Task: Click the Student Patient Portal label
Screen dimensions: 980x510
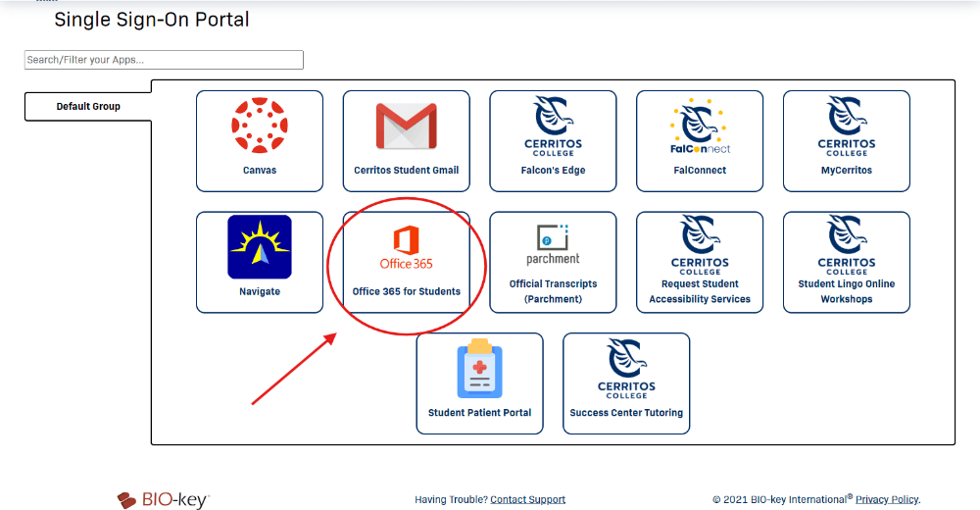Action: (480, 413)
